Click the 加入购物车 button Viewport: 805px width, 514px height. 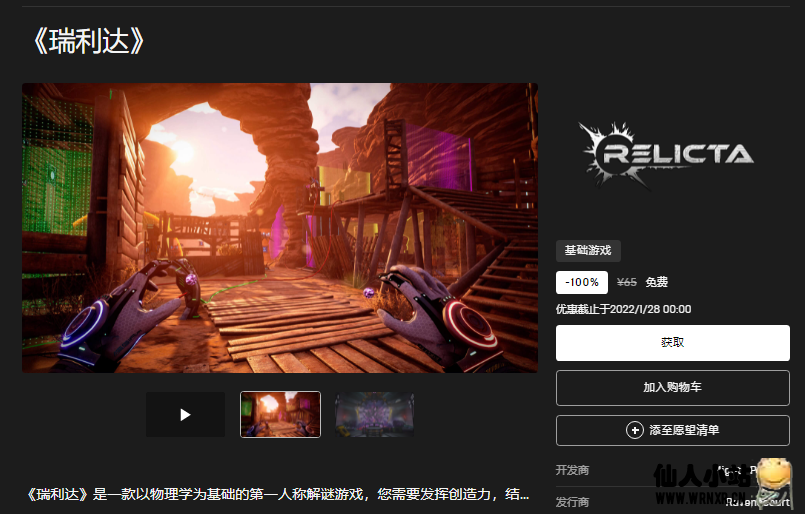[x=673, y=388]
